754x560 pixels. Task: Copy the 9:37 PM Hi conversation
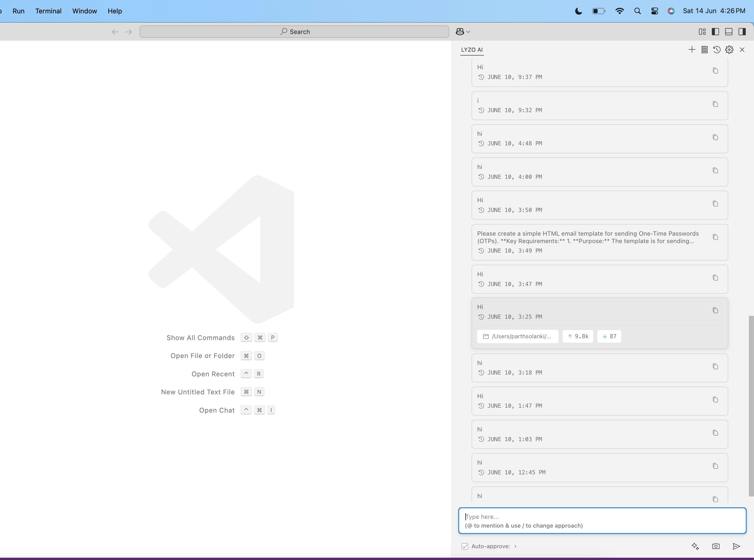[x=715, y=71]
